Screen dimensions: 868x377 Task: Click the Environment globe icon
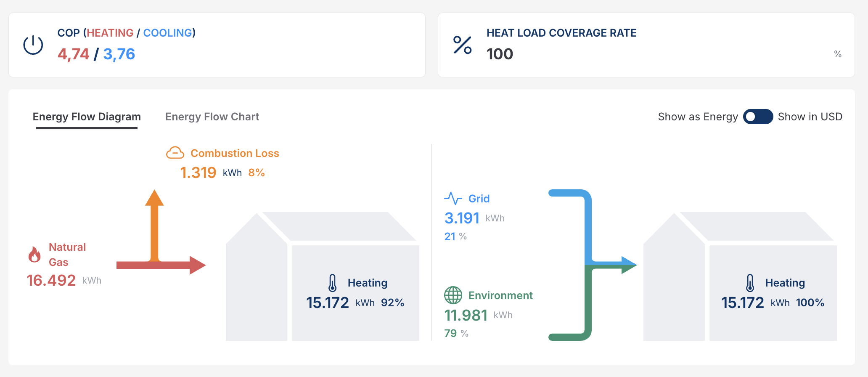(x=453, y=295)
